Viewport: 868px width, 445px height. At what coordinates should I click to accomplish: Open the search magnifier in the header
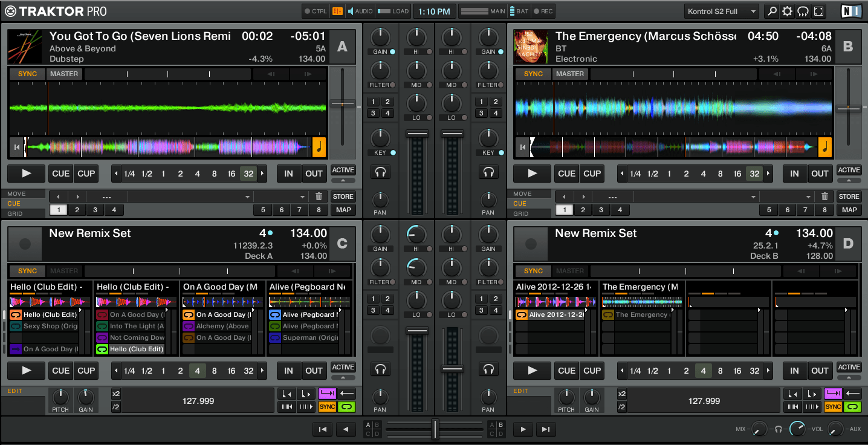pyautogui.click(x=772, y=11)
